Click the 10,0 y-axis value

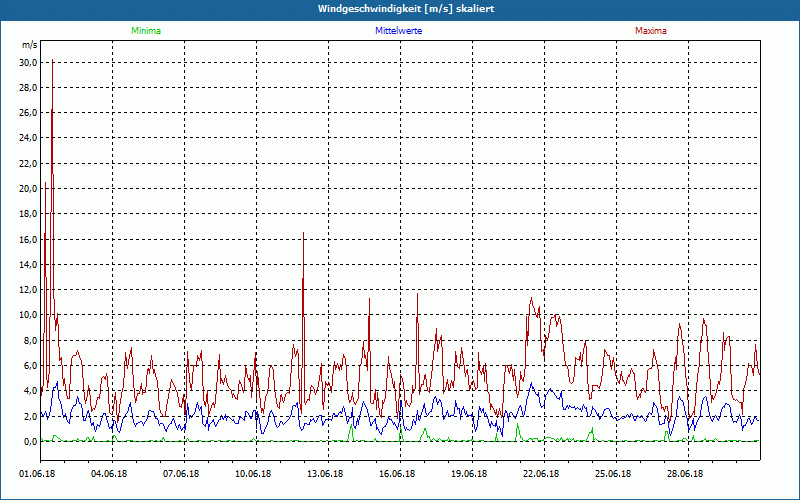(x=29, y=315)
